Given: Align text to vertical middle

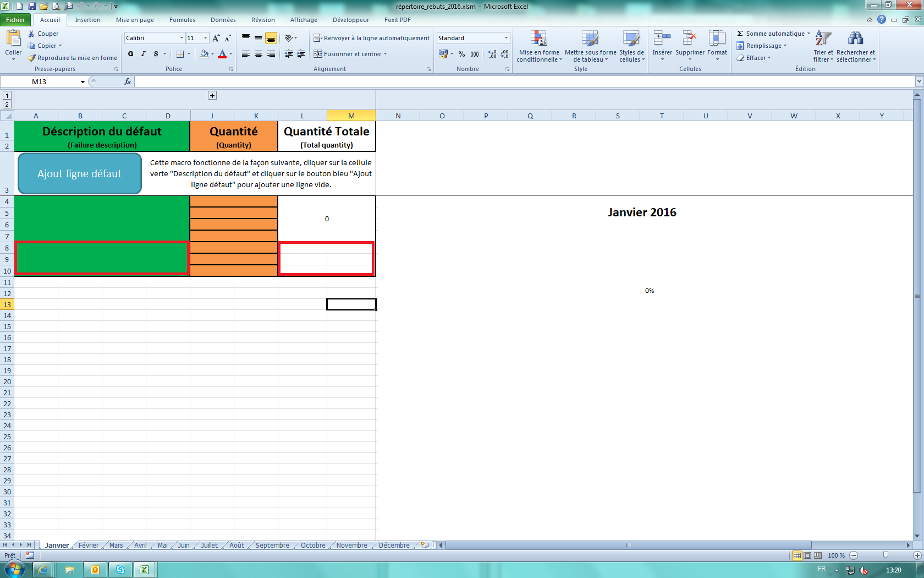Looking at the screenshot, I should [x=258, y=38].
